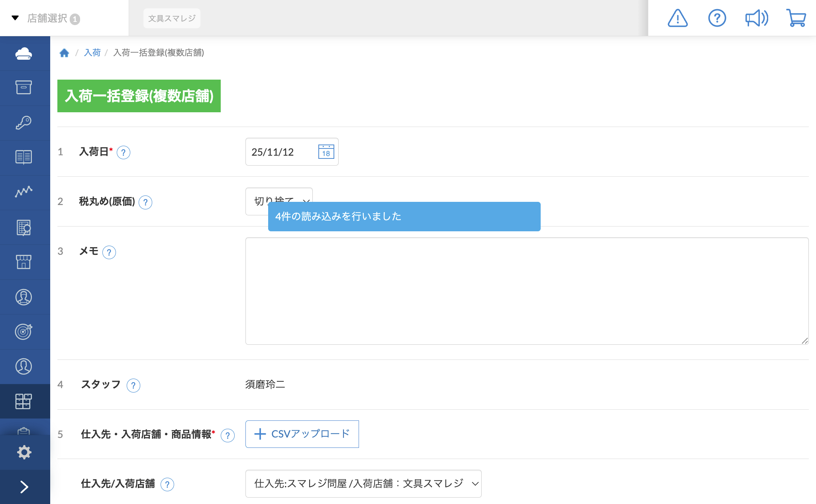Open the 仕入先/入荷店舗 dropdown

(x=363, y=484)
